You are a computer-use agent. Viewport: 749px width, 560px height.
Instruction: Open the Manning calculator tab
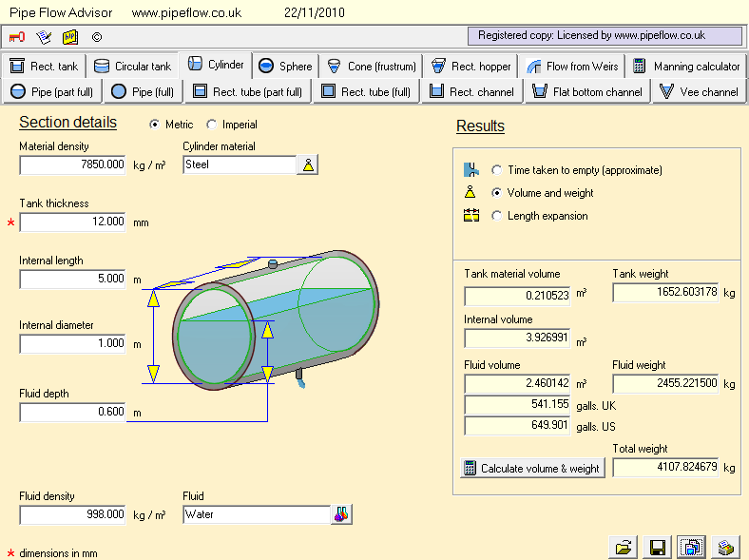pos(686,67)
